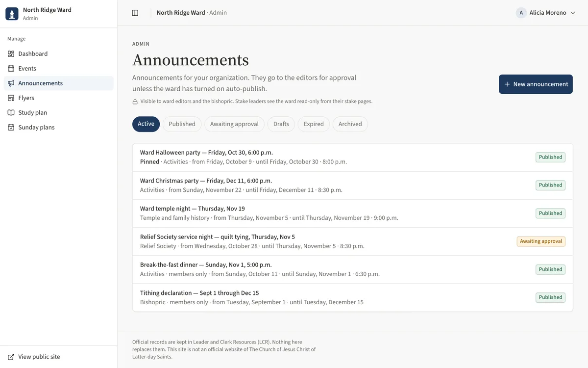Click the Announcements megaphone icon
The width and height of the screenshot is (588, 368).
tap(11, 83)
